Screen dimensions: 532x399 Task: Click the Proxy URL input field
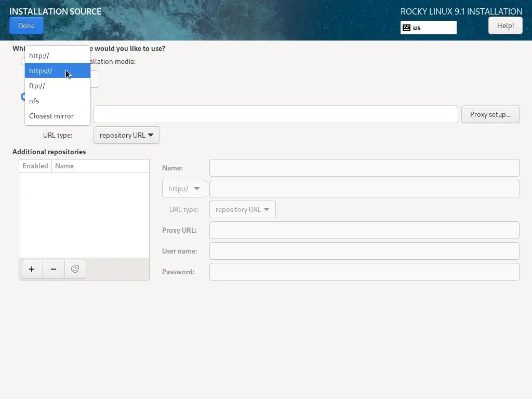(364, 230)
